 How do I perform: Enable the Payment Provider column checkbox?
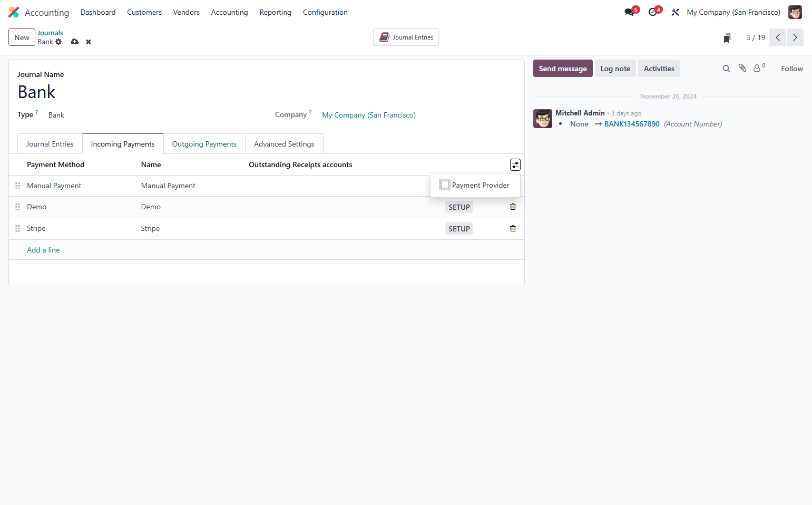click(445, 185)
